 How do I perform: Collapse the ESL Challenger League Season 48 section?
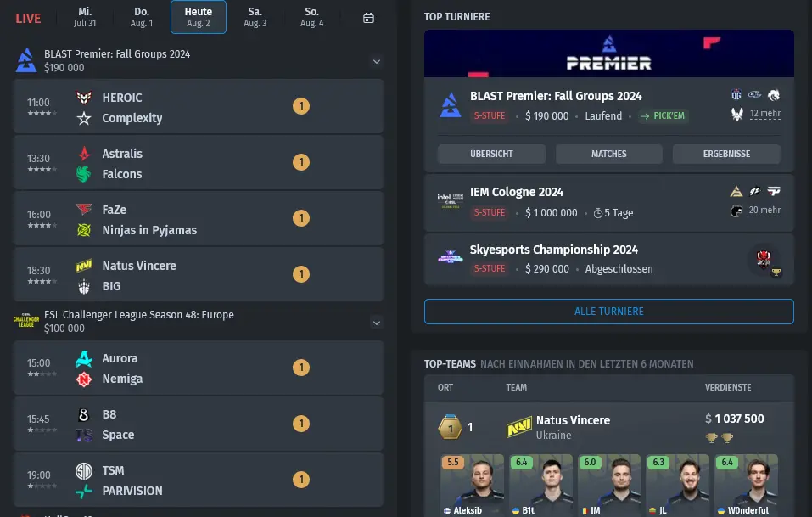377,323
